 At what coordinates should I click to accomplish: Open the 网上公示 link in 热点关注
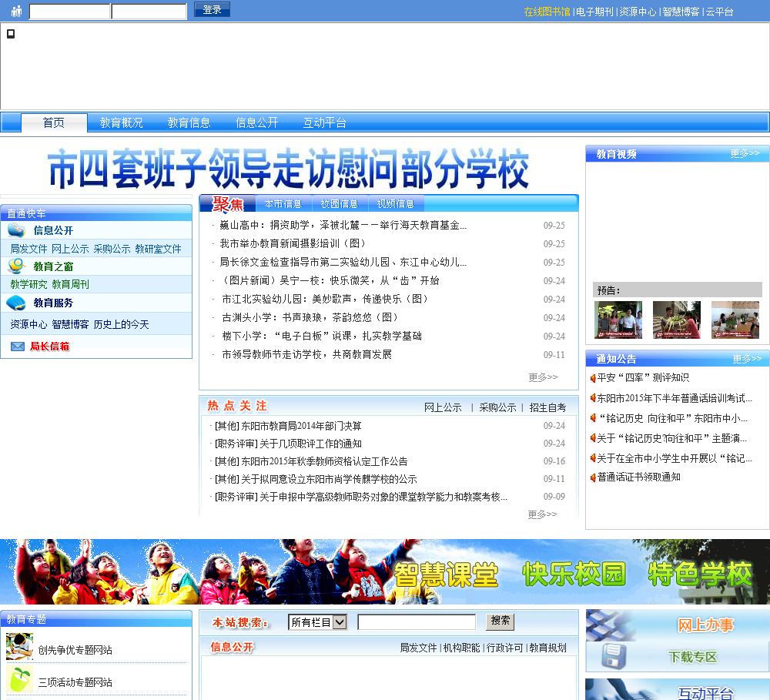(x=443, y=407)
